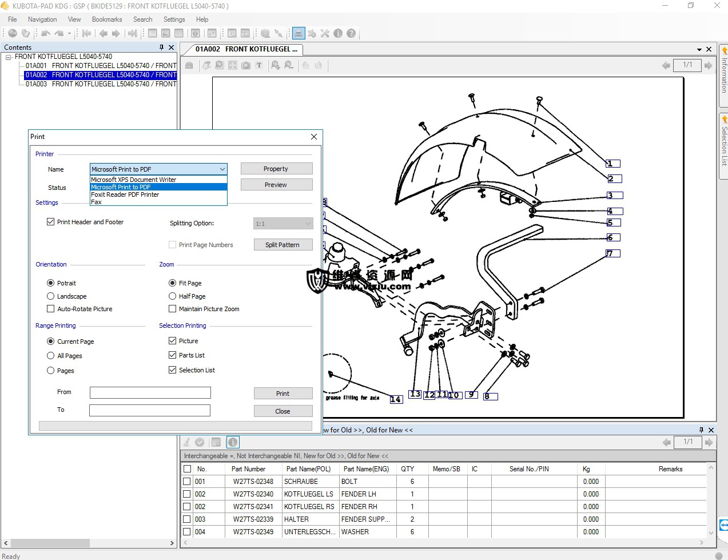Open the undo/redo history dropdown arrow
The width and height of the screenshot is (728, 560).
point(70,33)
